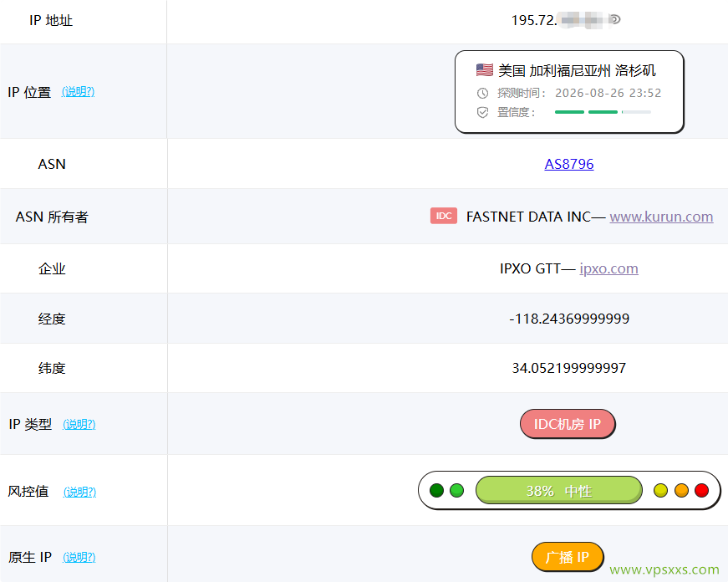Image resolution: width=728 pixels, height=582 pixels.
Task: Click the red risk dot
Action: coord(701,491)
